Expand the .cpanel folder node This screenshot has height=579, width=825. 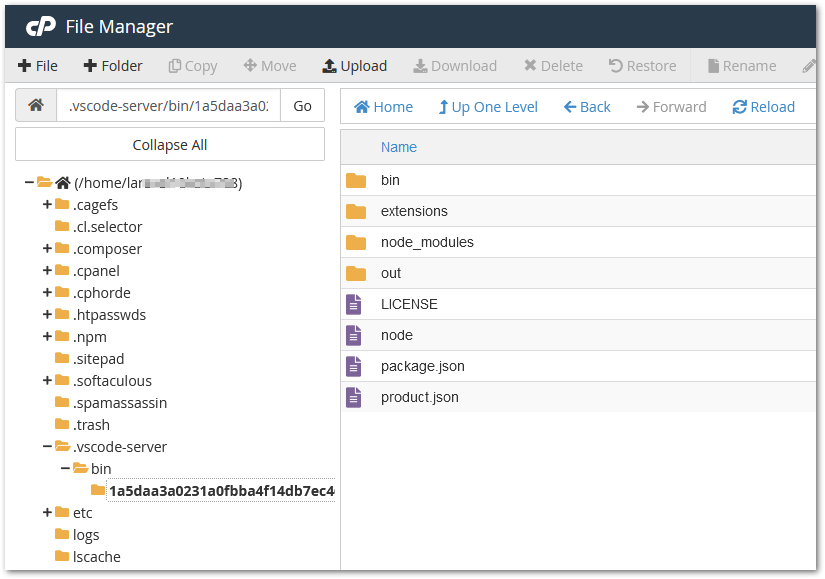tap(47, 270)
